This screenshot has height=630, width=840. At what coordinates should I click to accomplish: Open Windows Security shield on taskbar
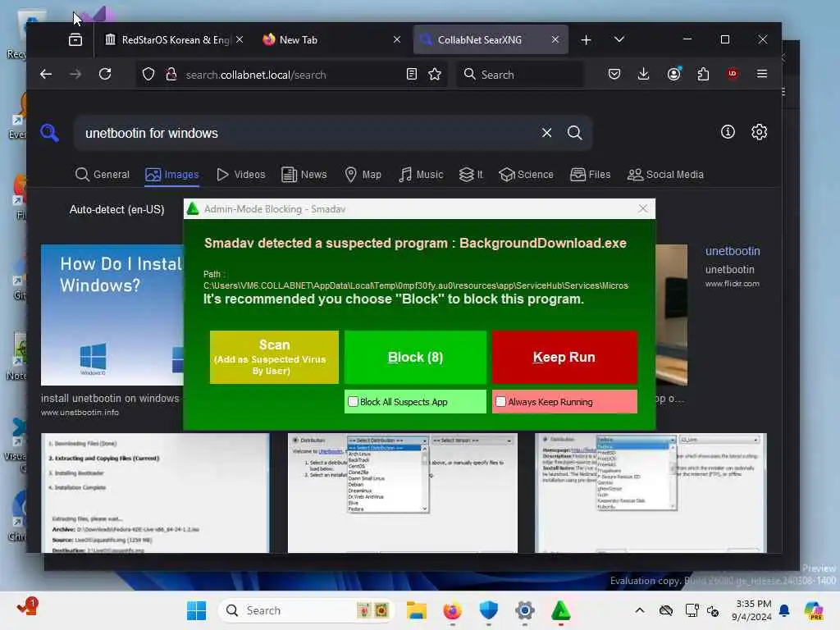[489, 610]
